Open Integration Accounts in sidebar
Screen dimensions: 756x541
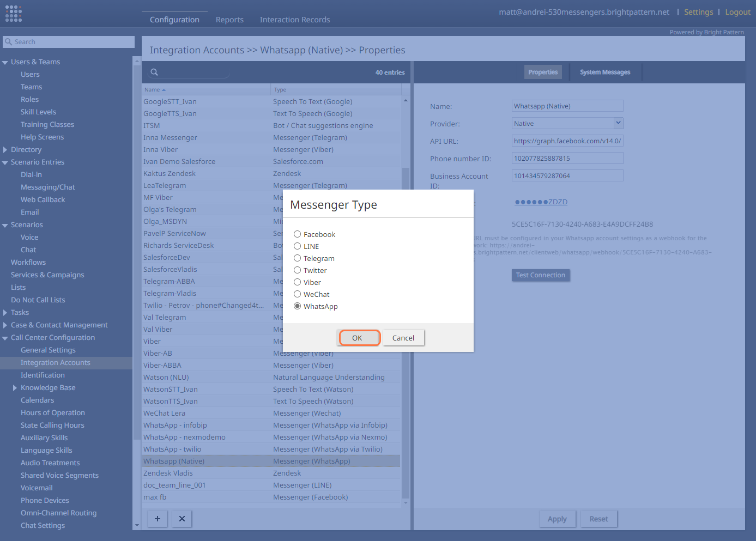(x=56, y=363)
